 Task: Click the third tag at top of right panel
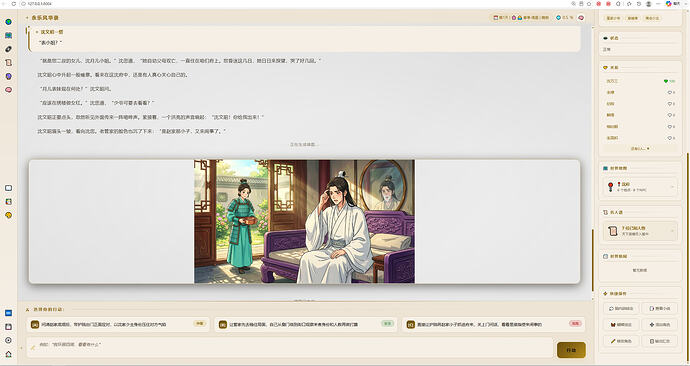(x=652, y=18)
